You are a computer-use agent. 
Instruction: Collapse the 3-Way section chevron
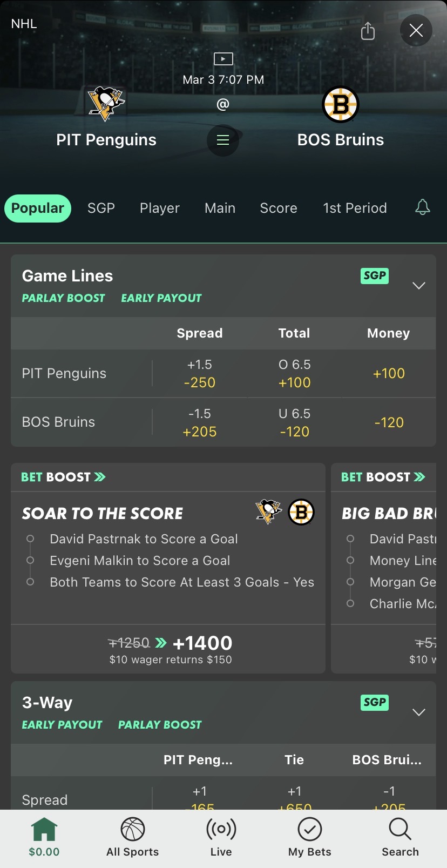click(x=419, y=712)
